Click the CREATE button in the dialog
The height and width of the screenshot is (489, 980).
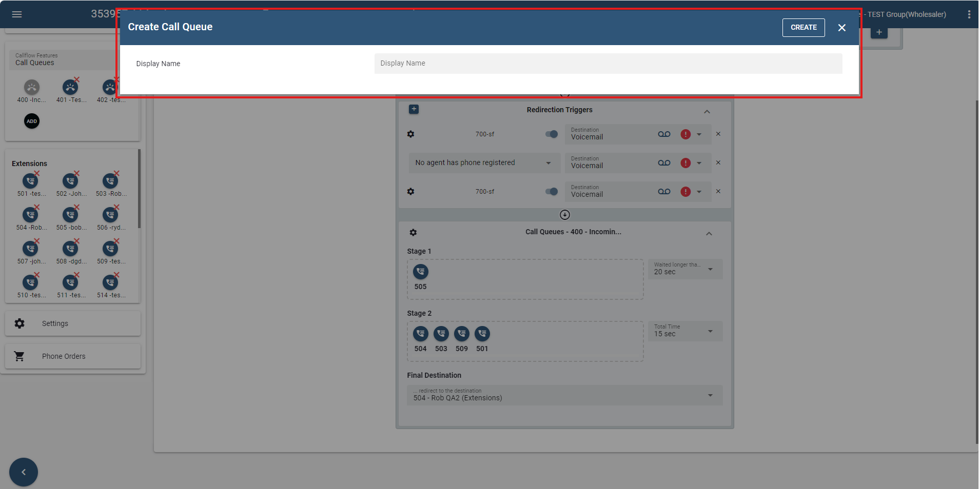(803, 28)
